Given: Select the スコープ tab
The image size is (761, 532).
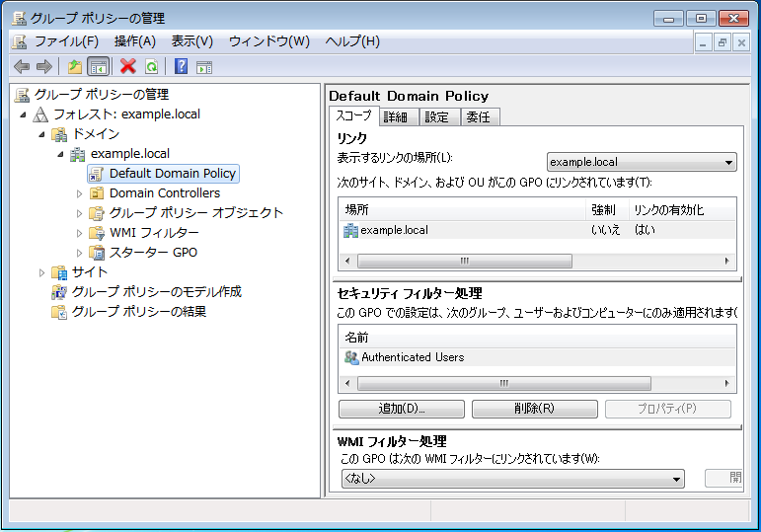Looking at the screenshot, I should point(353,115).
